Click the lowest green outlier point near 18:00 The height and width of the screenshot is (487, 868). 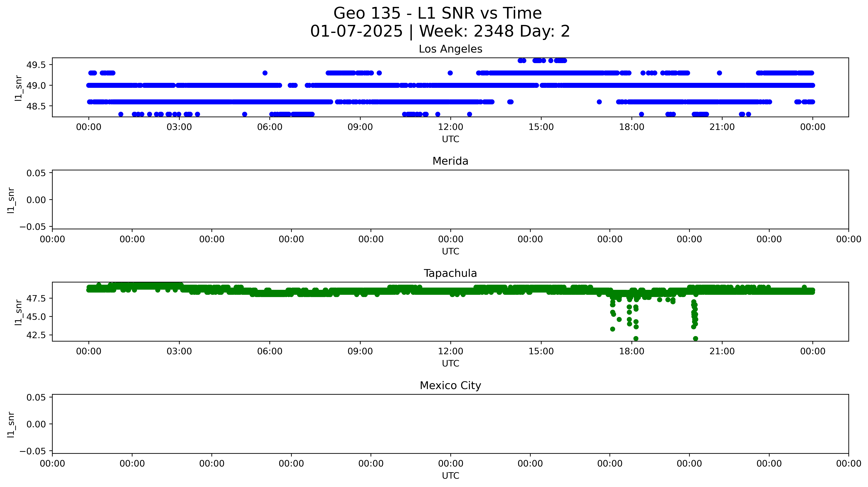pyautogui.click(x=636, y=338)
